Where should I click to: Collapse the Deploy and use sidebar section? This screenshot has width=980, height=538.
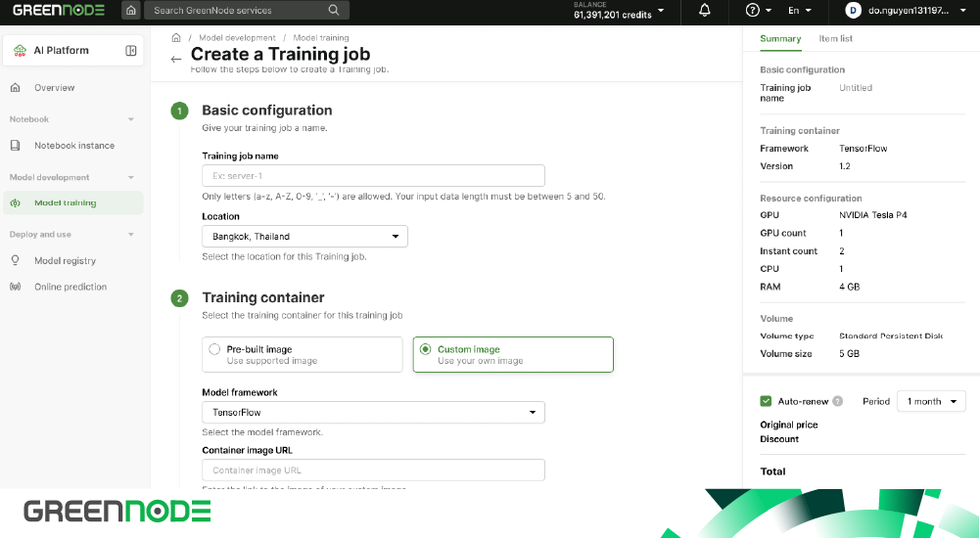pyautogui.click(x=130, y=235)
